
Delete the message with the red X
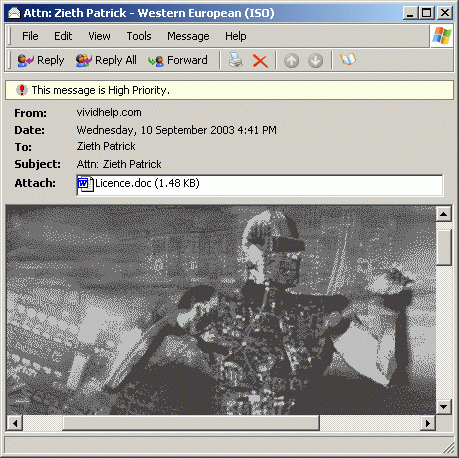260,61
